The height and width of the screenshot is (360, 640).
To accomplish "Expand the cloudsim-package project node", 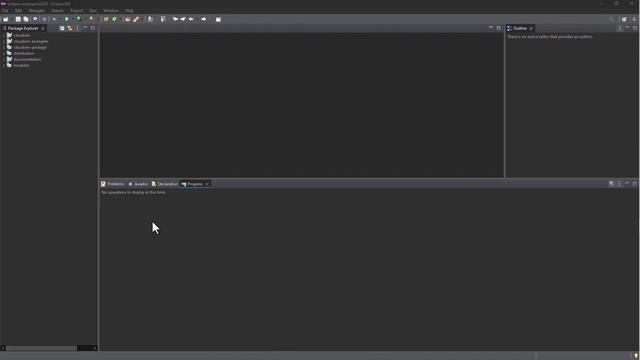I will click(x=4, y=47).
